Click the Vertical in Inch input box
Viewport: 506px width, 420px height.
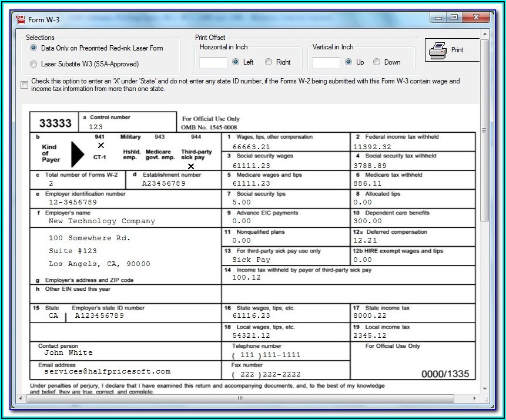[326, 62]
